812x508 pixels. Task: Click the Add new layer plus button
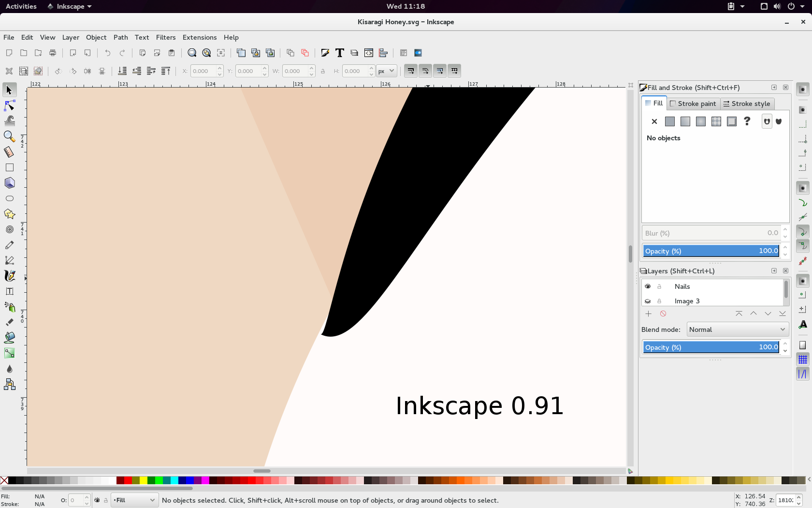[x=649, y=314]
